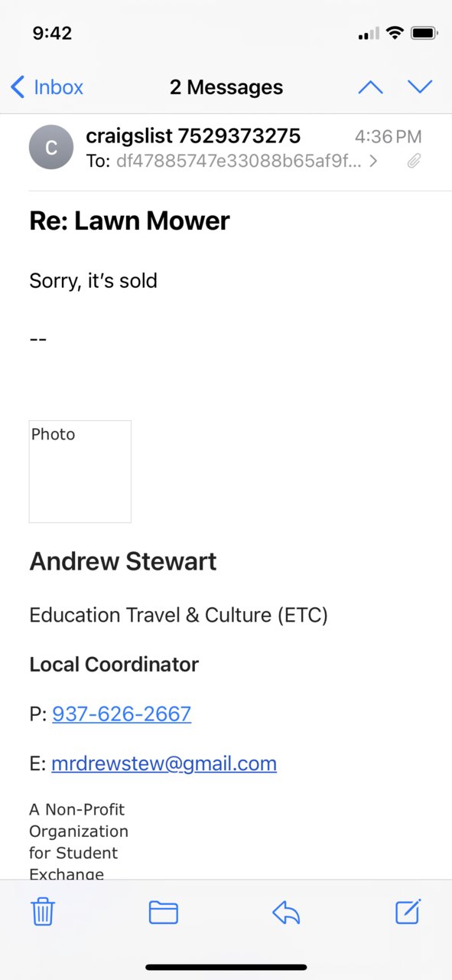The height and width of the screenshot is (980, 452).
Task: Open the move-to-folder icon
Action: pos(164,912)
